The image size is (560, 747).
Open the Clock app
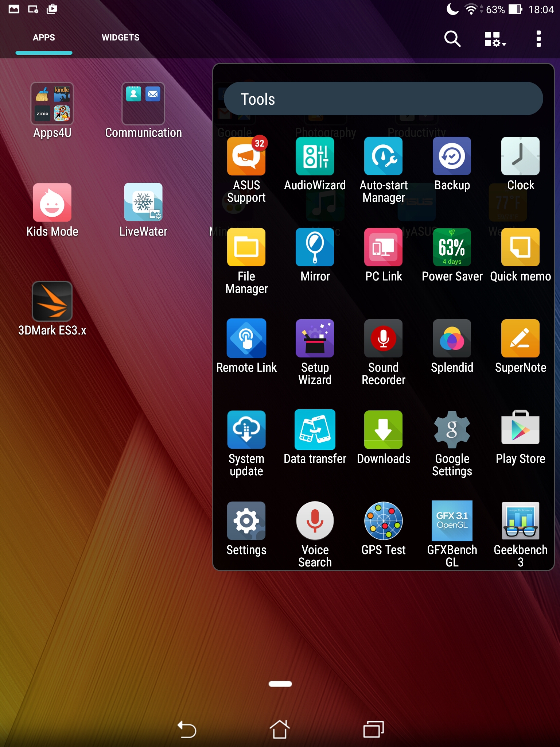tap(521, 156)
